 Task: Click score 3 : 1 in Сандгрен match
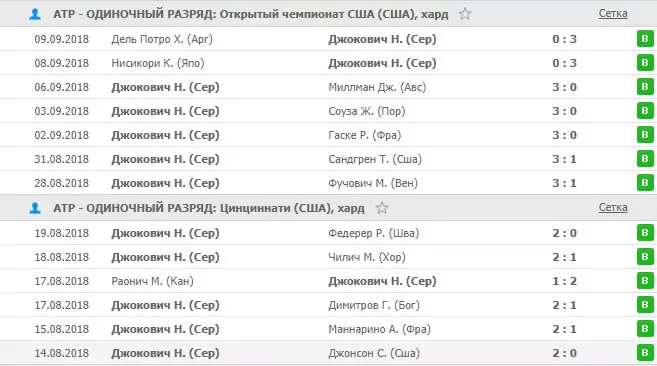pos(564,159)
